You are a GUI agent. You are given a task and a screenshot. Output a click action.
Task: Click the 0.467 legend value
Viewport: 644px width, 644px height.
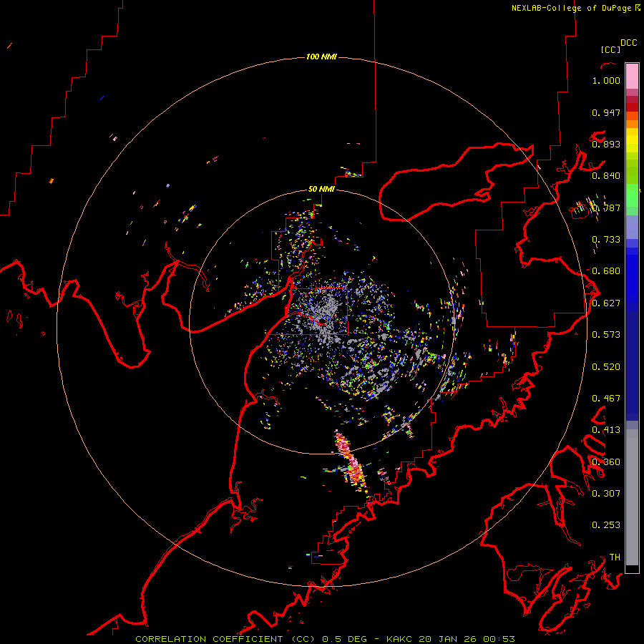click(x=606, y=399)
